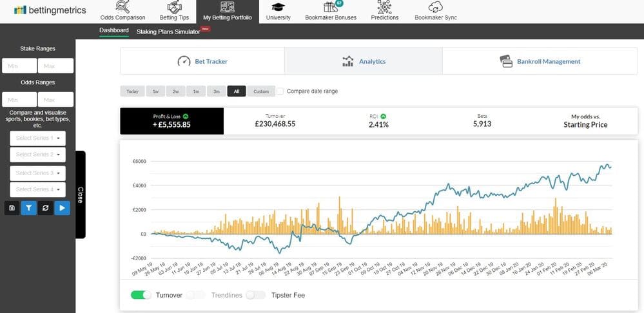Open the Bookmaker Sync cloud icon
The width and height of the screenshot is (644, 313).
click(435, 7)
